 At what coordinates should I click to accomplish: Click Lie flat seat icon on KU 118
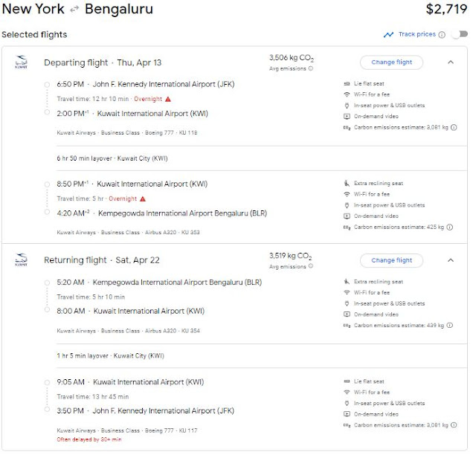[347, 84]
